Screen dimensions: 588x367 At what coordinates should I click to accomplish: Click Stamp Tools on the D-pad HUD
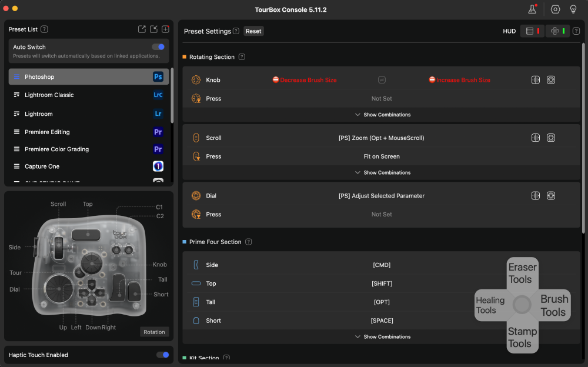coord(522,337)
